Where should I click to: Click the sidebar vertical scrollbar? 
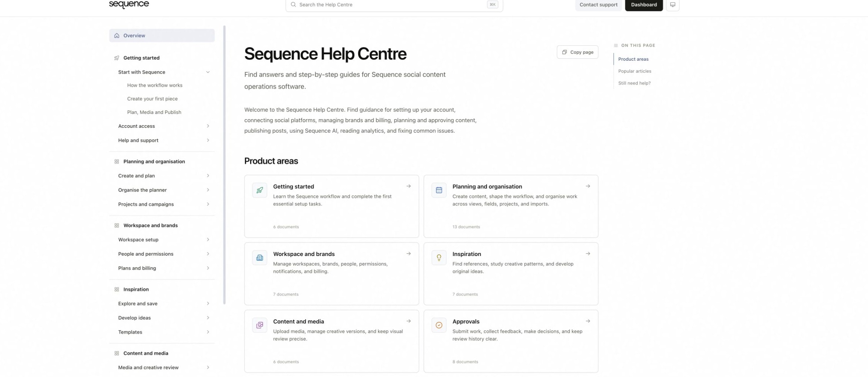click(x=225, y=165)
